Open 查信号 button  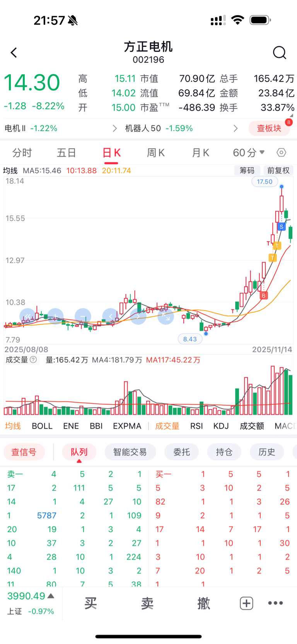coord(24,452)
